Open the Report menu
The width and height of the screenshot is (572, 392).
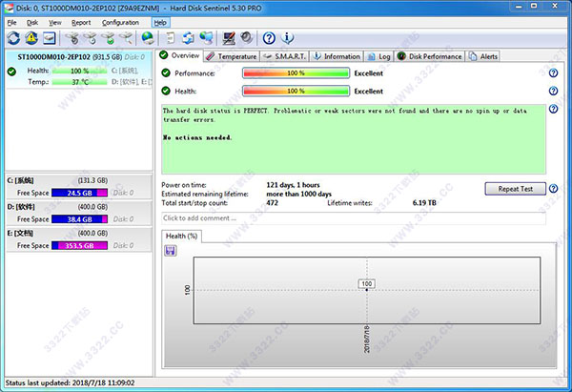click(81, 23)
